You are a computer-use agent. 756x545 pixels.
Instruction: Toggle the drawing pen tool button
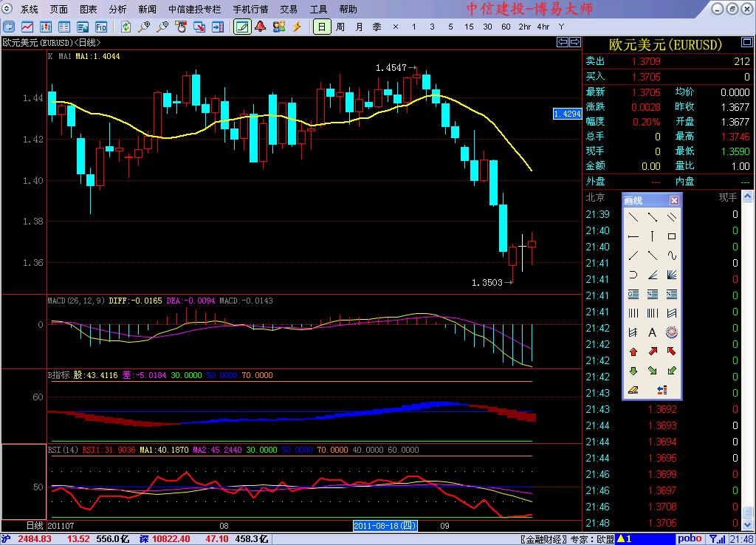(x=241, y=27)
